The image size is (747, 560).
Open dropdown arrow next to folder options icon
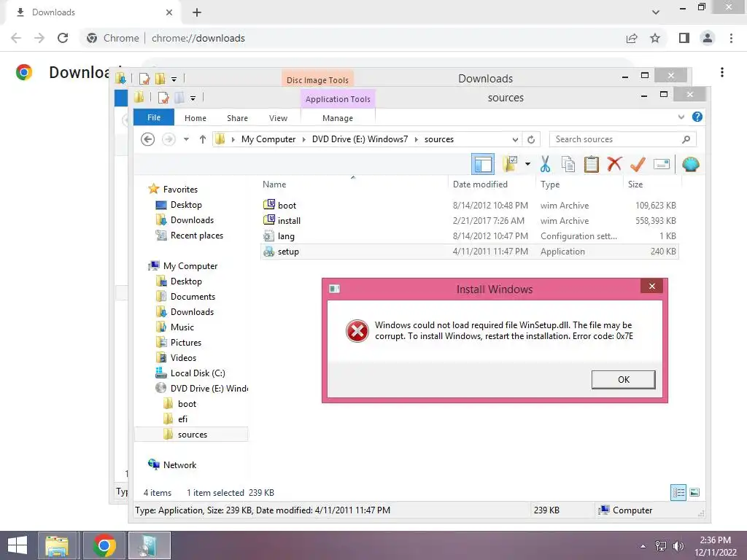coord(527,164)
